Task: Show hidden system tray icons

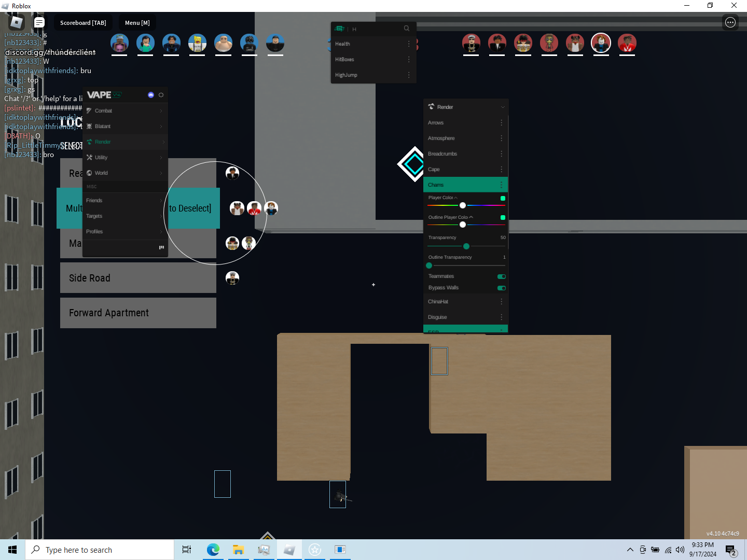Action: 630,550
